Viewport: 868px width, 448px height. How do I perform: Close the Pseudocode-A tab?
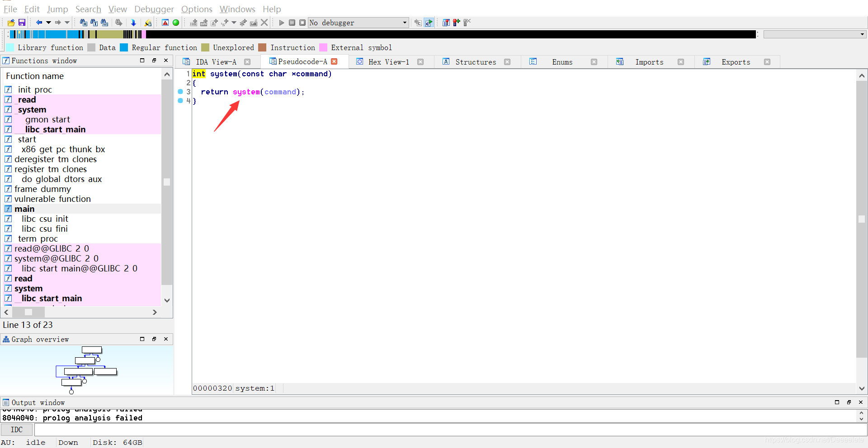click(334, 61)
